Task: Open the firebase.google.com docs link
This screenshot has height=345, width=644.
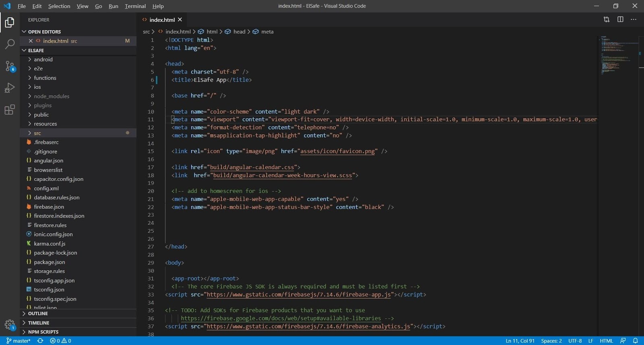Action: [x=281, y=318]
